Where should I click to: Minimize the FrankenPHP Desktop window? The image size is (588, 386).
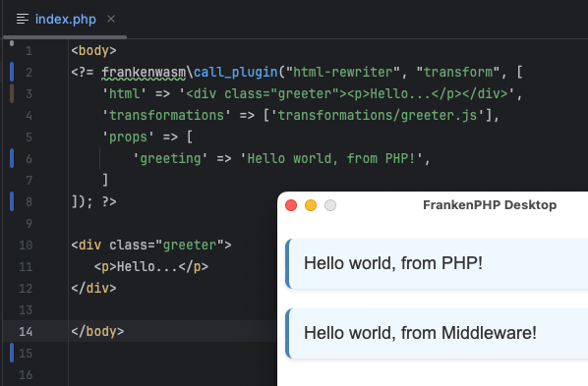coord(311,205)
